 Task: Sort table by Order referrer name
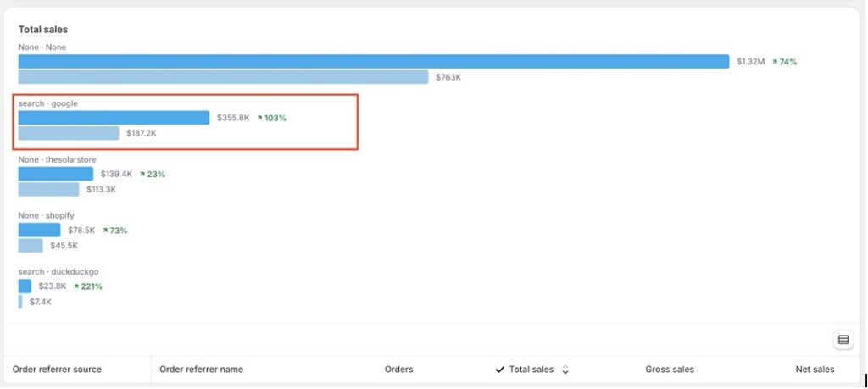click(201, 370)
